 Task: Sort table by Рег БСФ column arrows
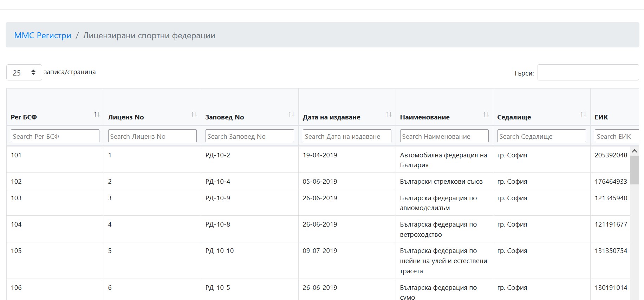(97, 115)
